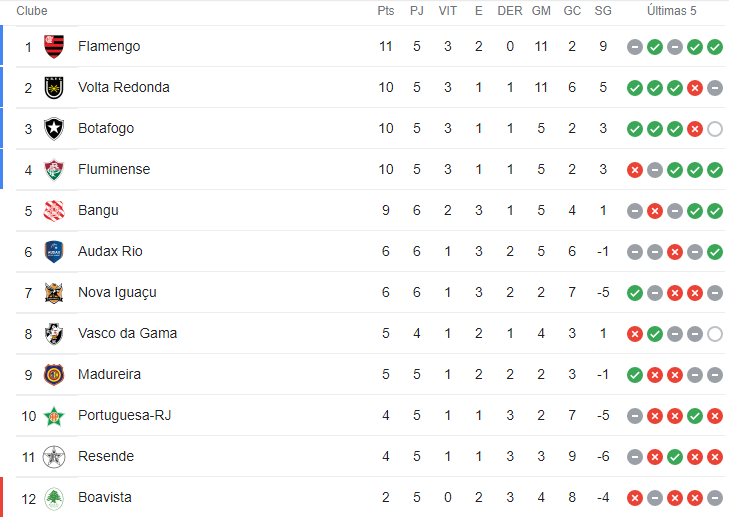Click the Botafogo star crest

54,128
